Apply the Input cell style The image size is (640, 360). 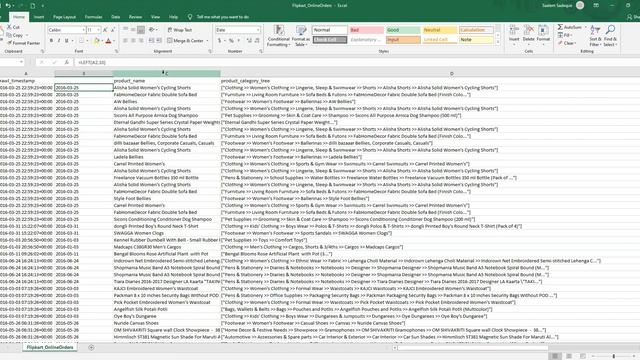click(403, 40)
